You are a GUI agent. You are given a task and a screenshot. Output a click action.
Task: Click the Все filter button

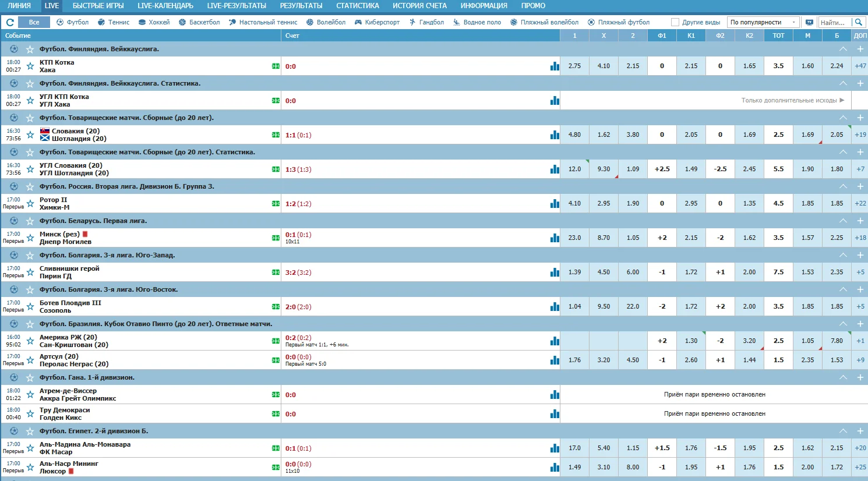(x=34, y=22)
